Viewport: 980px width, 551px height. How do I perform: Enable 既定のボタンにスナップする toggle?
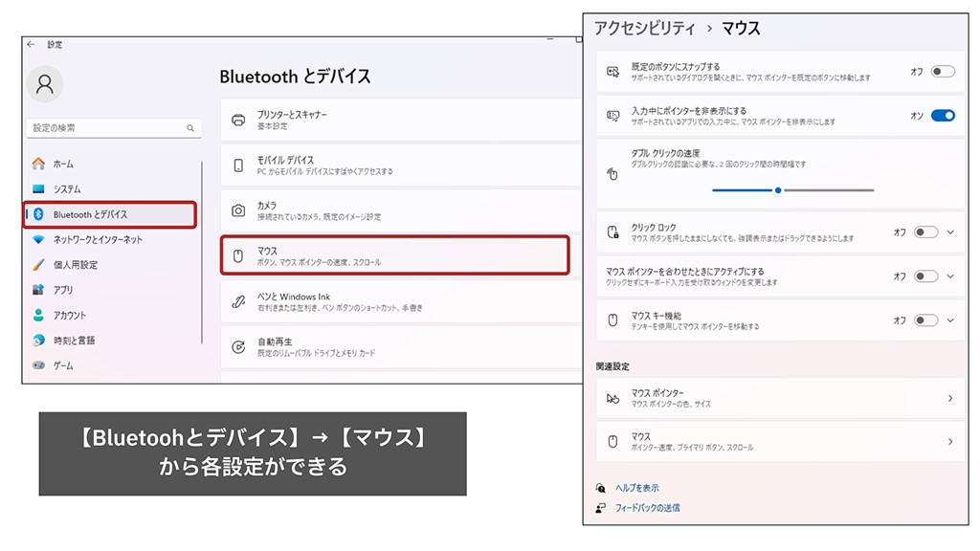tap(942, 72)
